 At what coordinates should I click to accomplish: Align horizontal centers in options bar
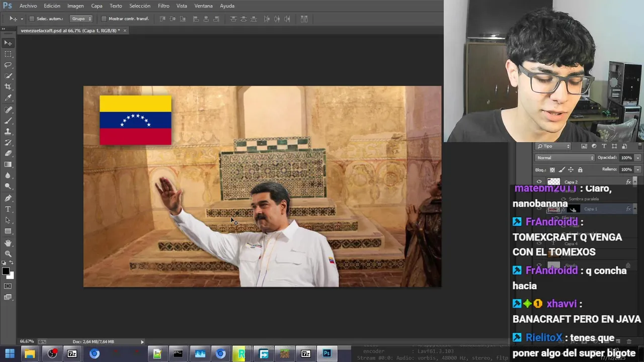(x=206, y=19)
